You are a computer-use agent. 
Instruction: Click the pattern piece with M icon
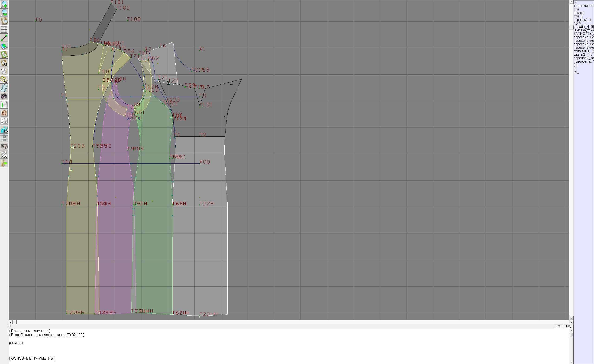[4, 63]
